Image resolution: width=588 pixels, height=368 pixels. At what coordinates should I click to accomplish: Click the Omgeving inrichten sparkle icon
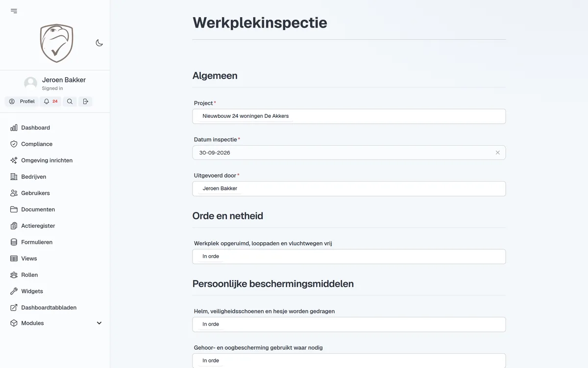[14, 160]
